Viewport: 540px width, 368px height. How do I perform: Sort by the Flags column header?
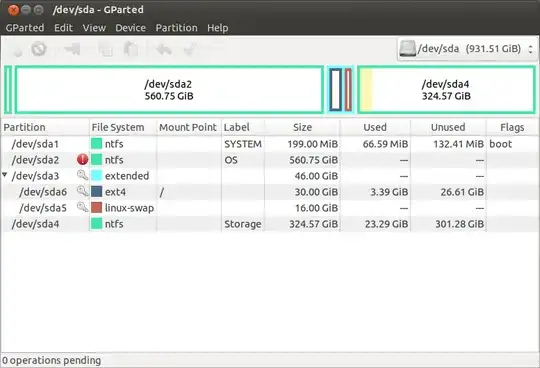tap(512, 127)
